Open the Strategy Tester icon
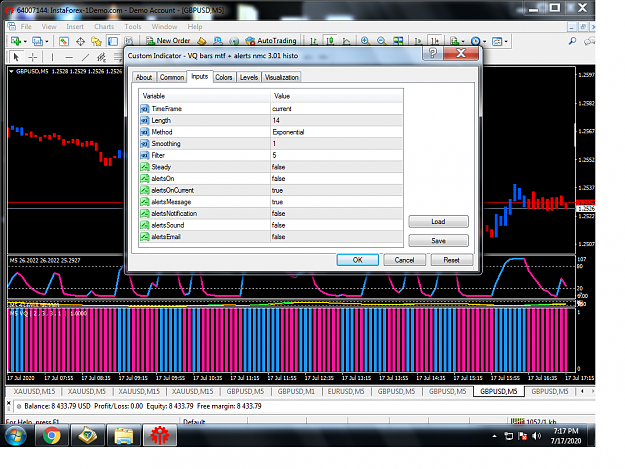 coord(128,41)
